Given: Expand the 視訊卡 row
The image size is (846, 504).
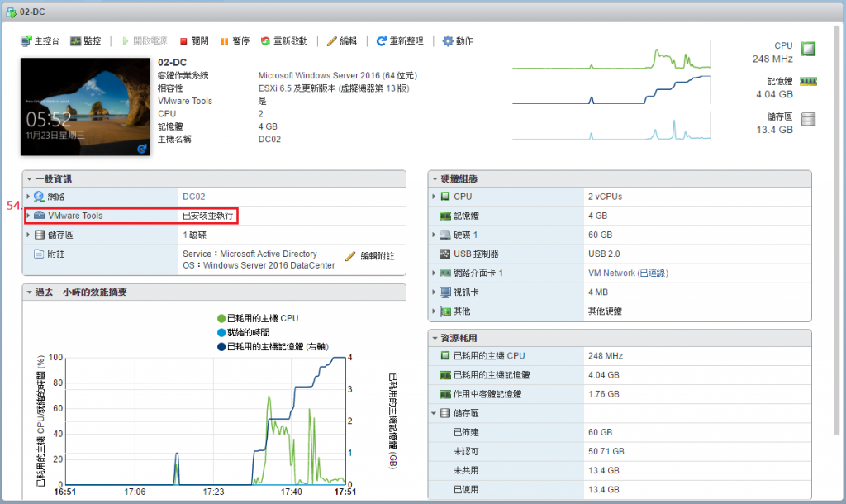Looking at the screenshot, I should tap(434, 292).
